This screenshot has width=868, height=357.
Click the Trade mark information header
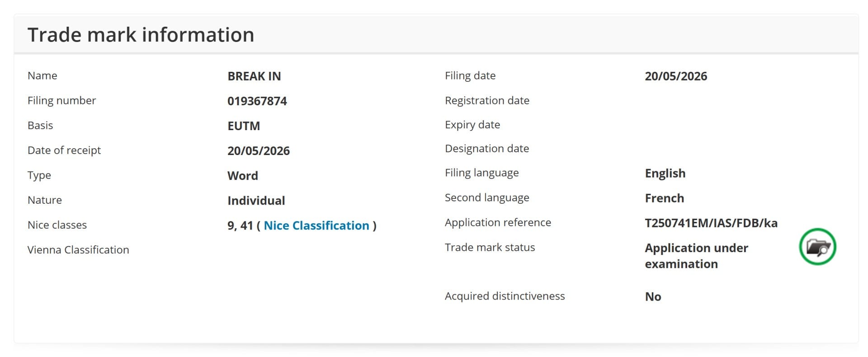141,35
